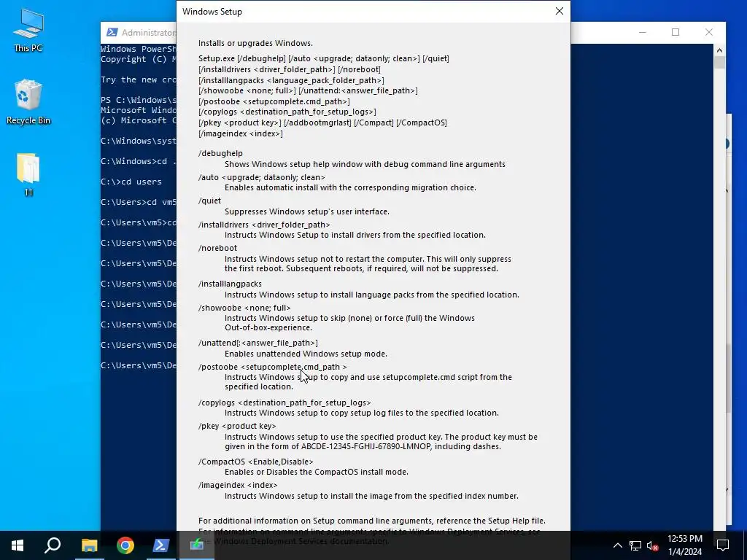Open network status tray icon

point(635,545)
